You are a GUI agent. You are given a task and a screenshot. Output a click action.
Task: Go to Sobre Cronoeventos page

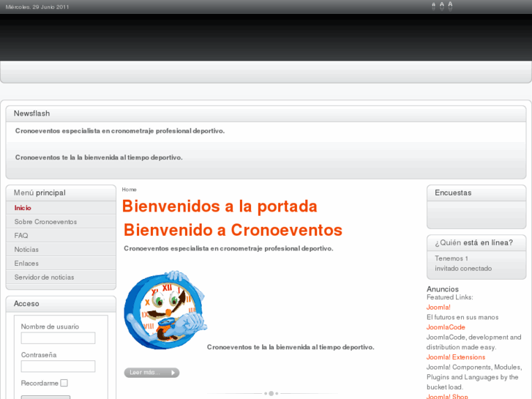[61, 222]
